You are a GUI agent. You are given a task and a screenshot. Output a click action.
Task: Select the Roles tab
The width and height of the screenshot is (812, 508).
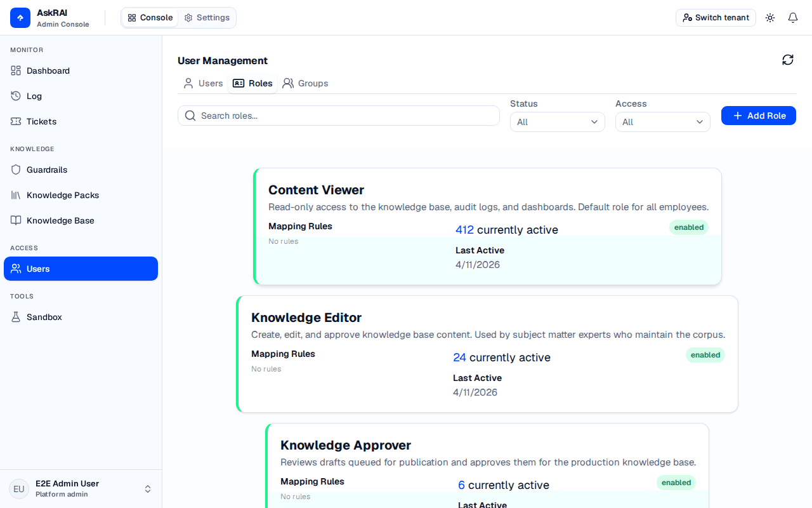(x=252, y=83)
